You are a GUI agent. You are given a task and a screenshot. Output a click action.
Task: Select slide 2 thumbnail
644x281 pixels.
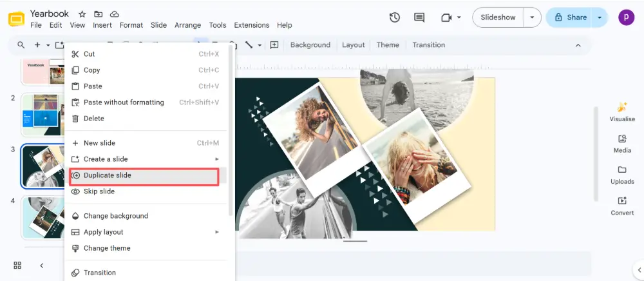click(x=43, y=115)
